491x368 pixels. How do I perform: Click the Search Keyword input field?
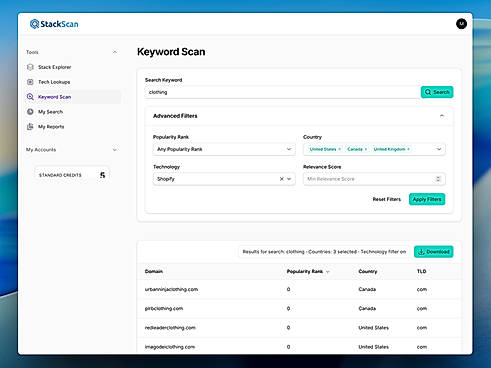[282, 92]
